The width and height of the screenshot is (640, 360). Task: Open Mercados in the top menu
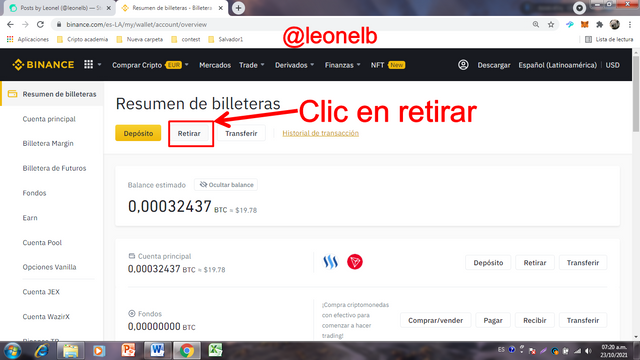coord(215,65)
